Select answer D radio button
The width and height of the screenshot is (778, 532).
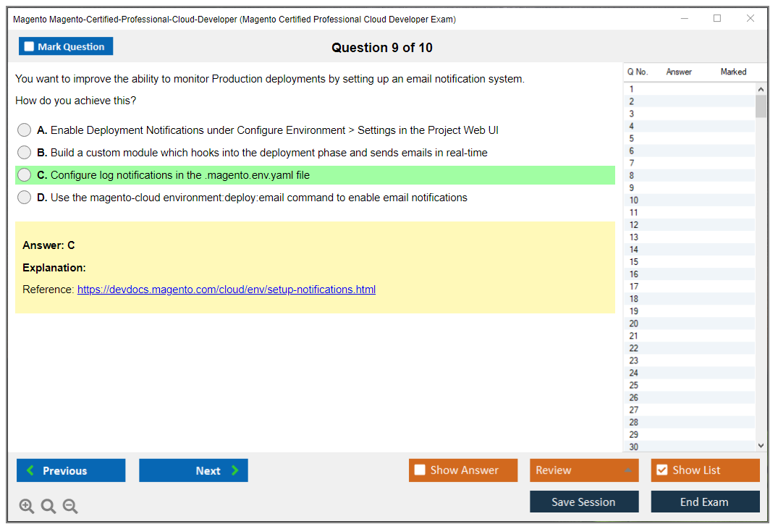click(25, 198)
